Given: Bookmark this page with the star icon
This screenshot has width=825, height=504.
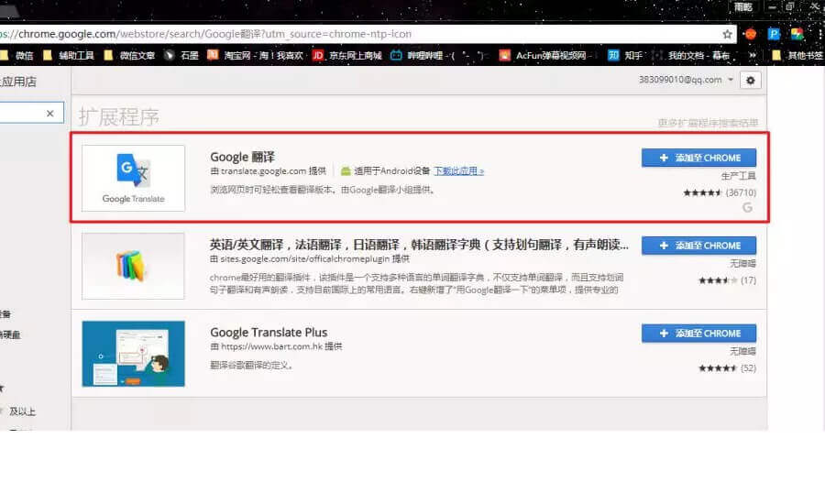Looking at the screenshot, I should [727, 34].
